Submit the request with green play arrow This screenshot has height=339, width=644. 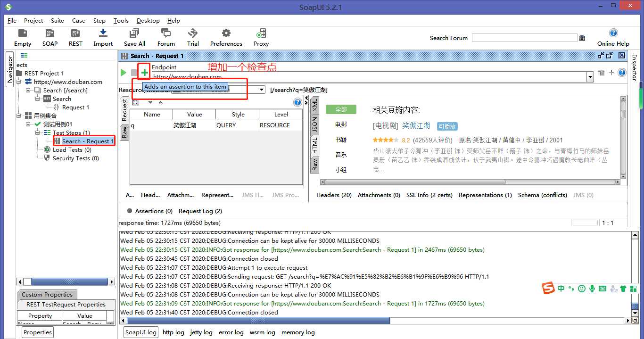pyautogui.click(x=123, y=73)
